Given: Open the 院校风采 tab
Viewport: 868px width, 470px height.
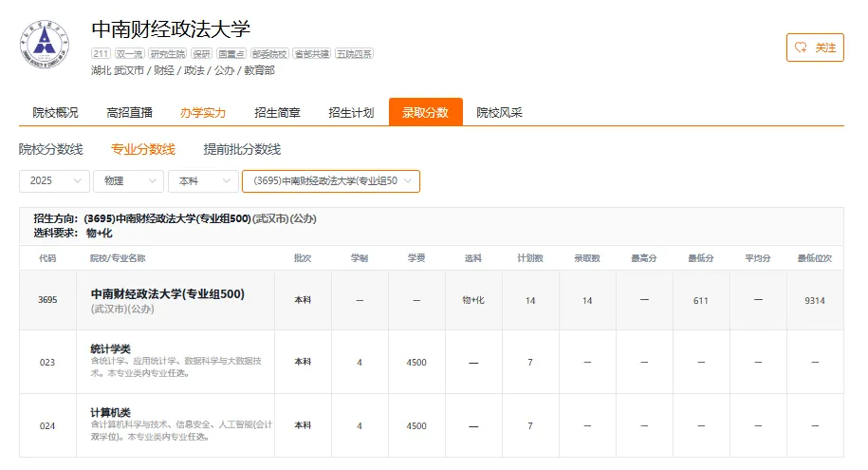Looking at the screenshot, I should (499, 112).
